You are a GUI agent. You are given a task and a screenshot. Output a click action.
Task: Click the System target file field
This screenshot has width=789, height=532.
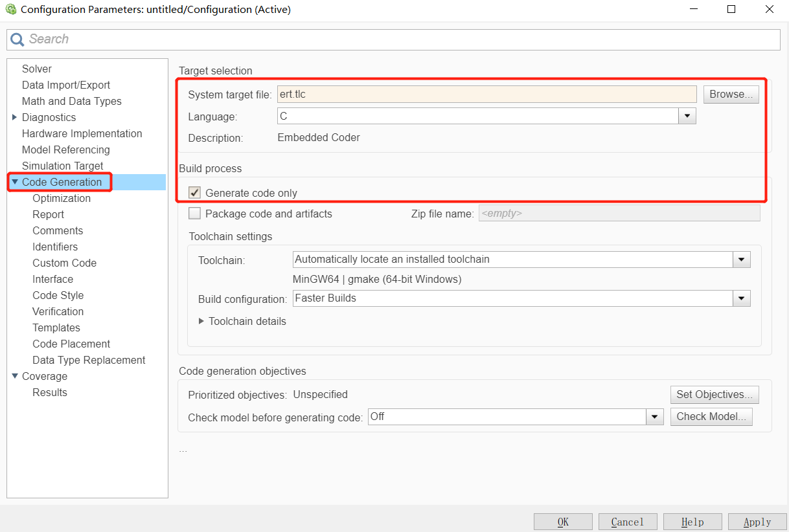[487, 94]
